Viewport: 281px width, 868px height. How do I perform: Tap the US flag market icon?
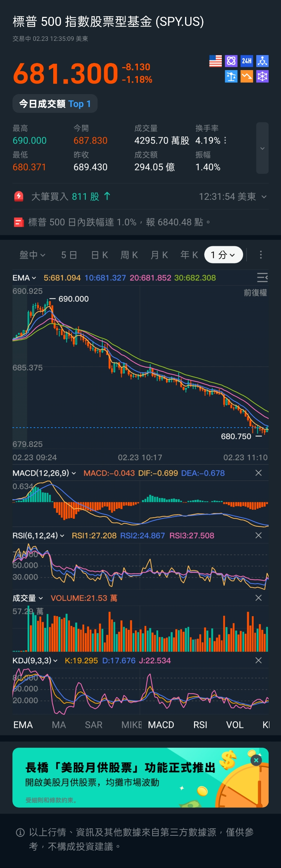[x=215, y=61]
